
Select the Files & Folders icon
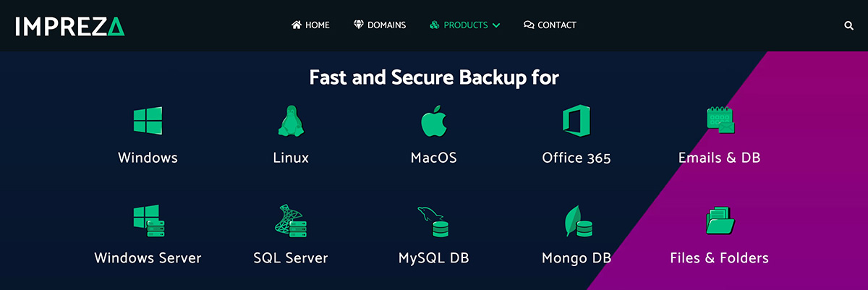pyautogui.click(x=720, y=221)
